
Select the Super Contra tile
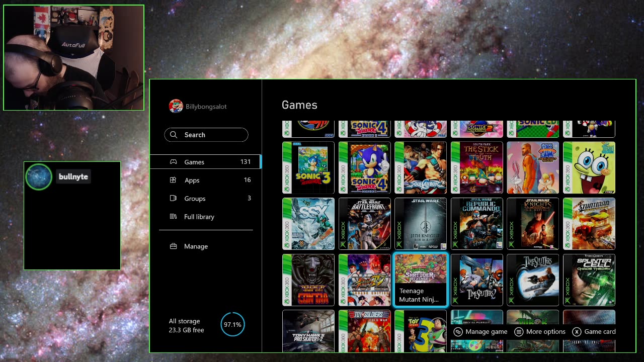308,280
